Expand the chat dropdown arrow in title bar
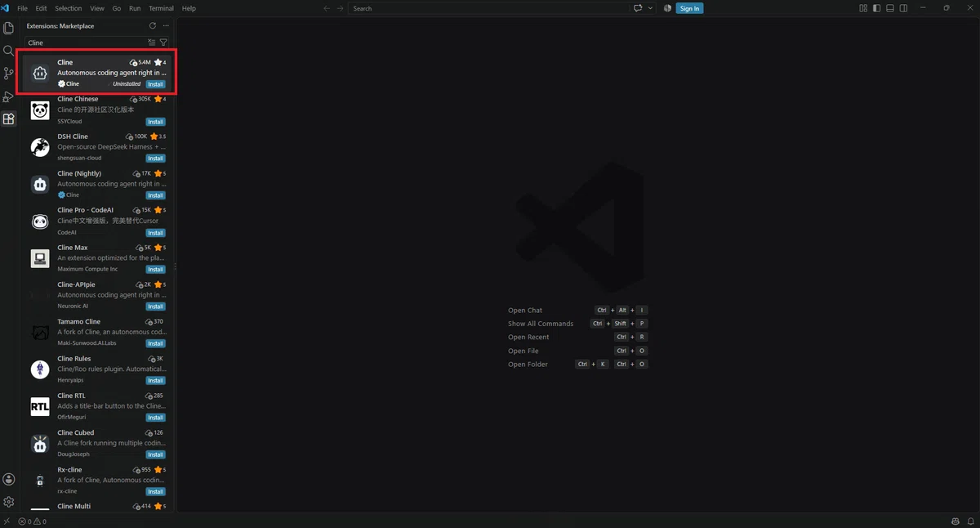980x528 pixels. pyautogui.click(x=651, y=8)
